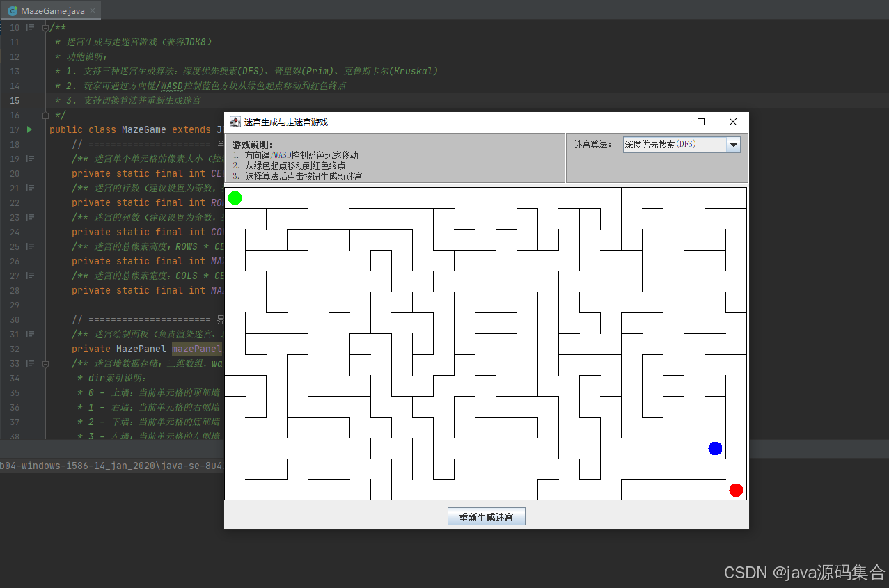Run MazeGame via gutter arrow on line 17

tap(29, 129)
